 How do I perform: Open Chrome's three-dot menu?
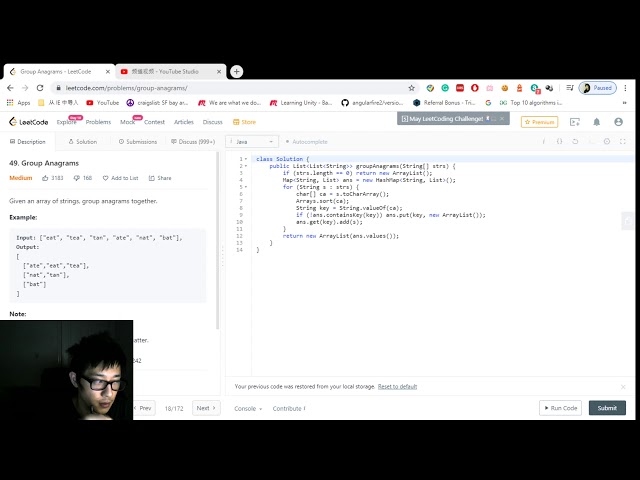click(625, 88)
